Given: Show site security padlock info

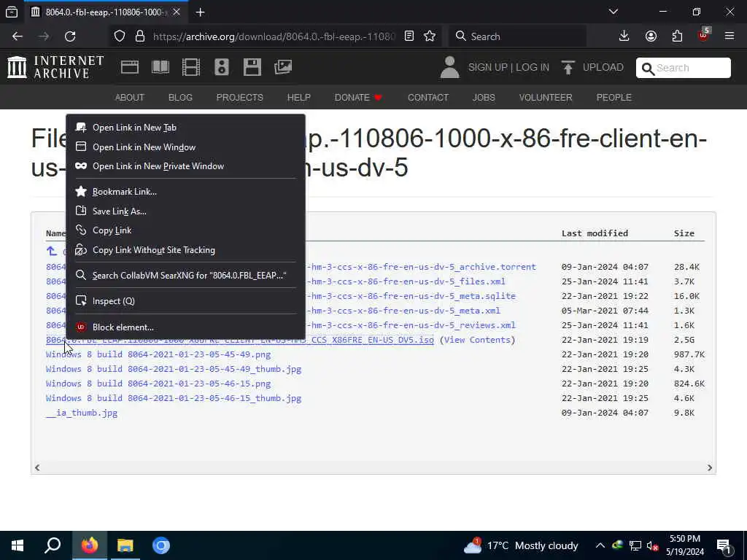Looking at the screenshot, I should (x=139, y=36).
